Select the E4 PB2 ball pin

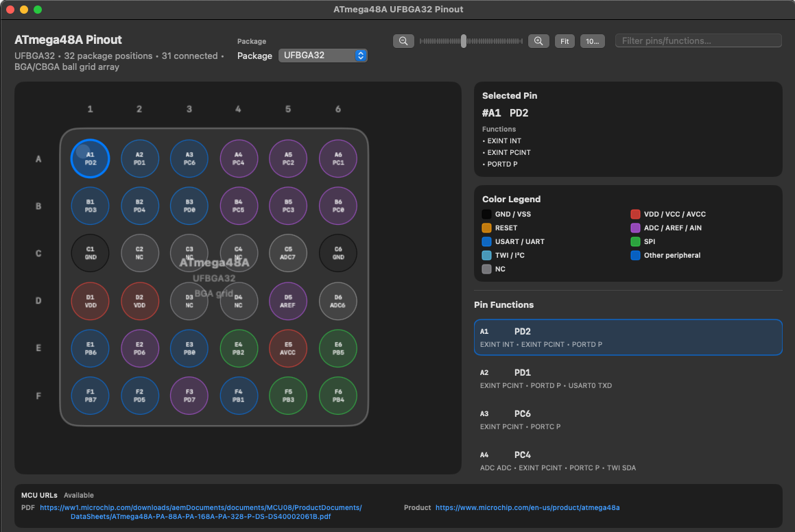pyautogui.click(x=238, y=348)
